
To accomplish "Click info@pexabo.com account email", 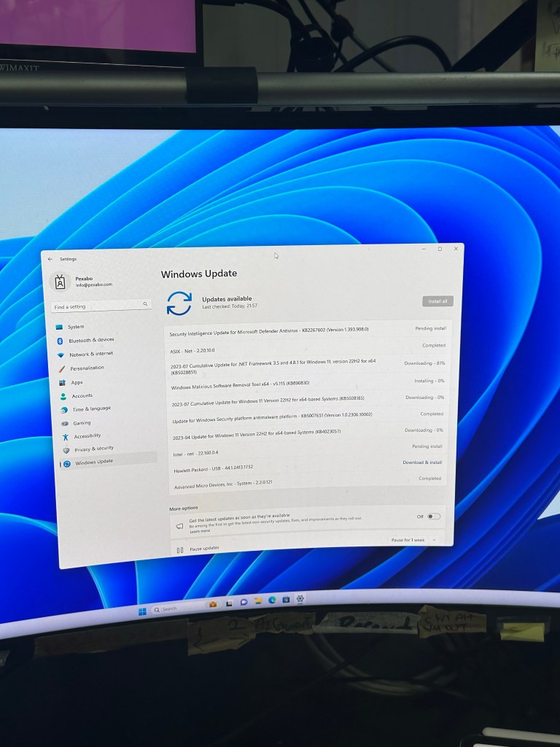I will [94, 285].
